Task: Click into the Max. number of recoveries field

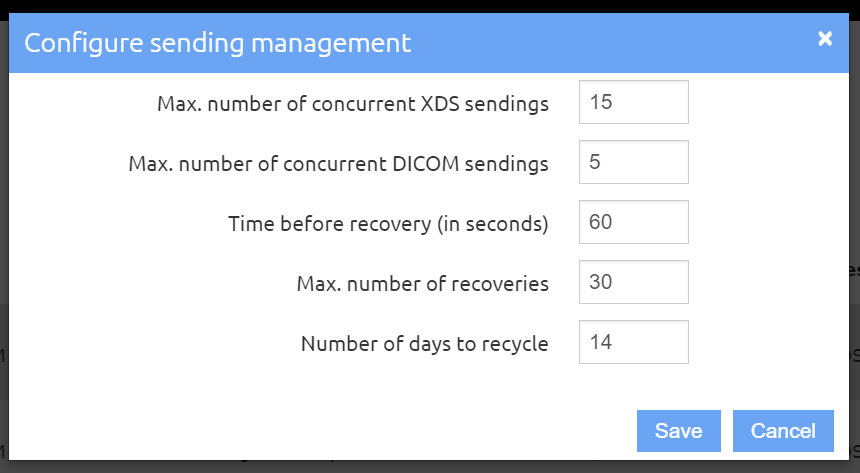Action: coord(633,282)
